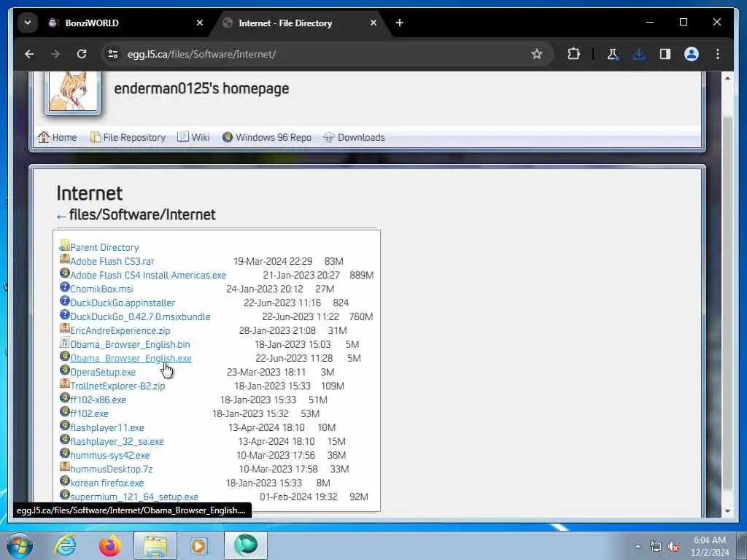Show the Downloads tray icon in the toolbar
This screenshot has height=560, width=747.
click(639, 54)
